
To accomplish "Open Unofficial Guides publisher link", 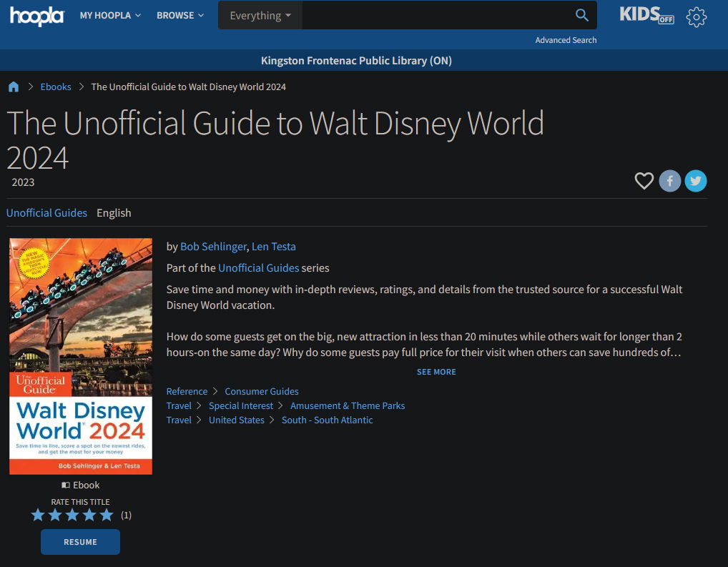I will click(x=46, y=212).
